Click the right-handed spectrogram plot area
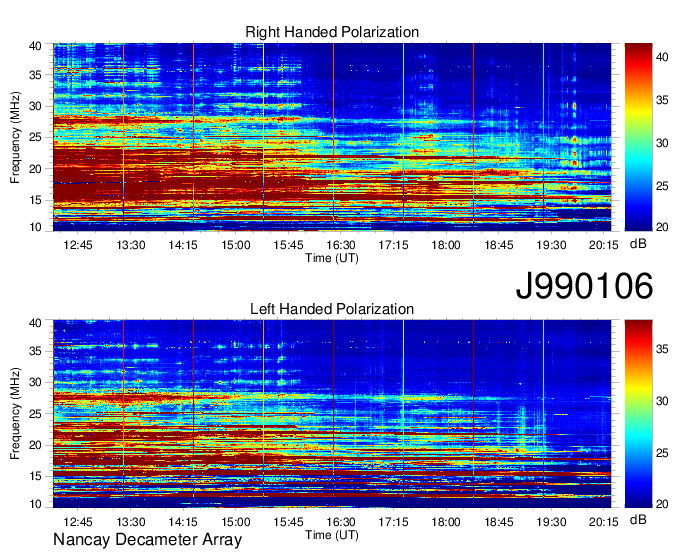This screenshot has width=680, height=552. pyautogui.click(x=332, y=137)
